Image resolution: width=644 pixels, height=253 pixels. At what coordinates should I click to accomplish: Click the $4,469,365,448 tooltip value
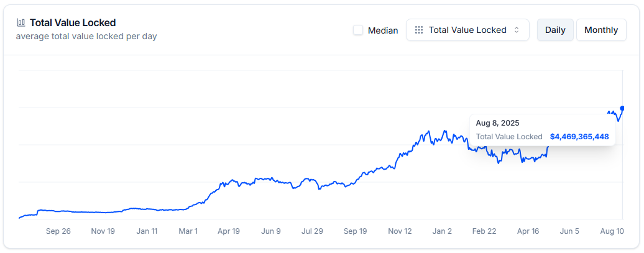tap(579, 136)
